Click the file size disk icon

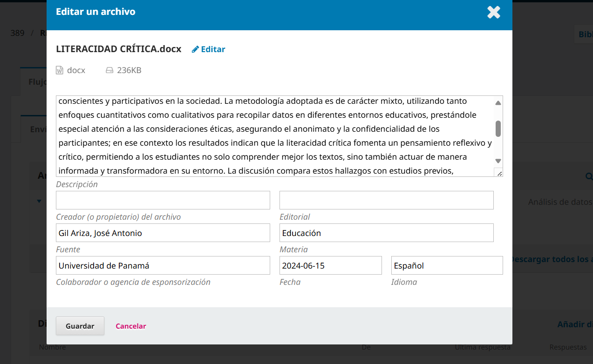[109, 71]
